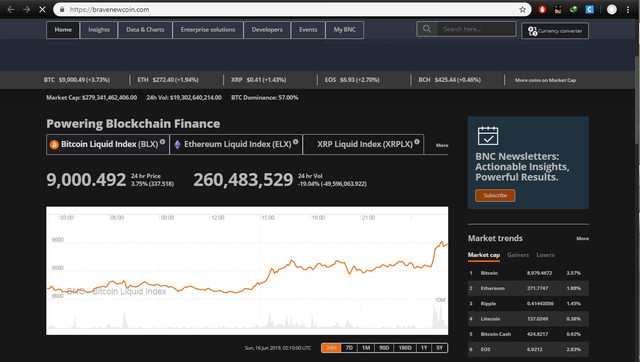Select the 1Y chart range

pyautogui.click(x=424, y=348)
